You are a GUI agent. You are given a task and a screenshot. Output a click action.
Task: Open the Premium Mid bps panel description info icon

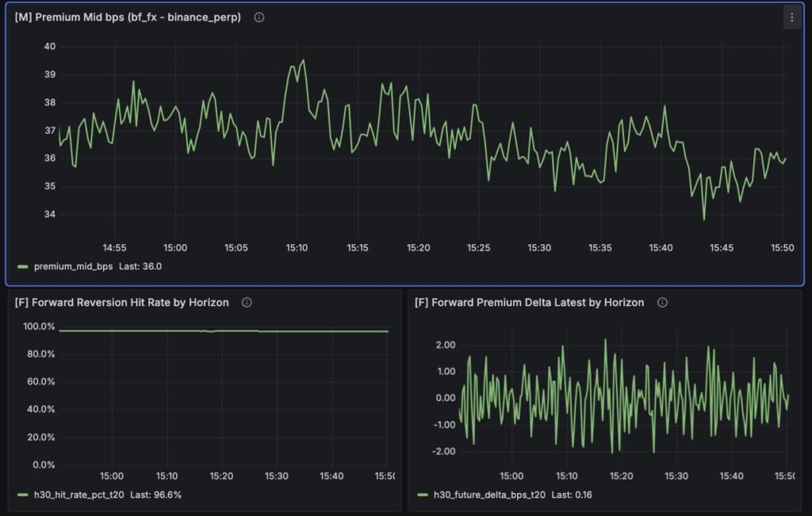click(259, 17)
